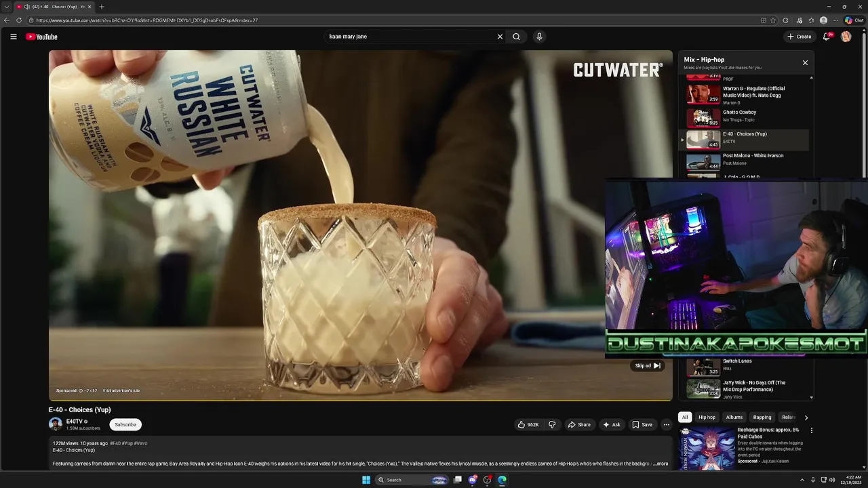
Task: Select current E-40 - Choices (Yup) playlist item
Action: tap(744, 140)
